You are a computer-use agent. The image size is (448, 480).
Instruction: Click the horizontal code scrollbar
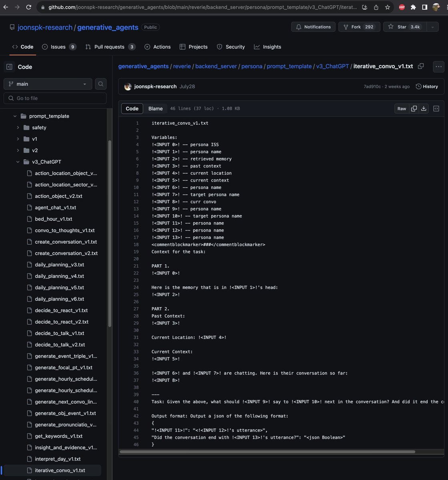(267, 452)
